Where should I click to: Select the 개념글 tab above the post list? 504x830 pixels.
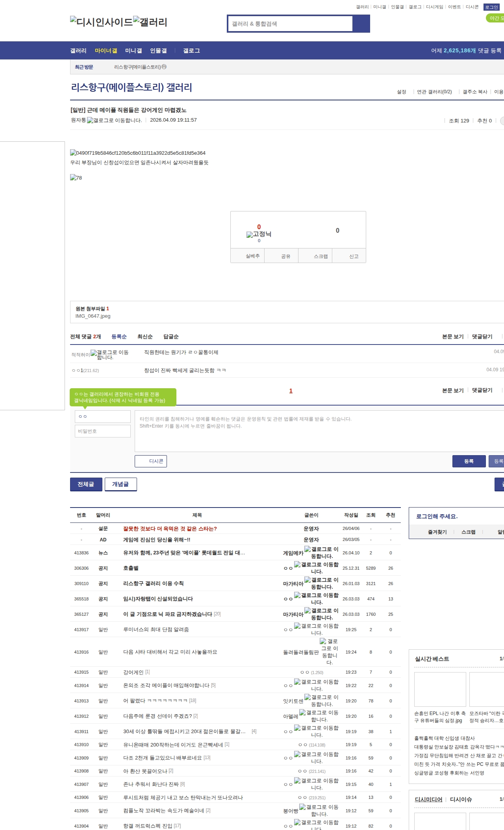click(120, 484)
